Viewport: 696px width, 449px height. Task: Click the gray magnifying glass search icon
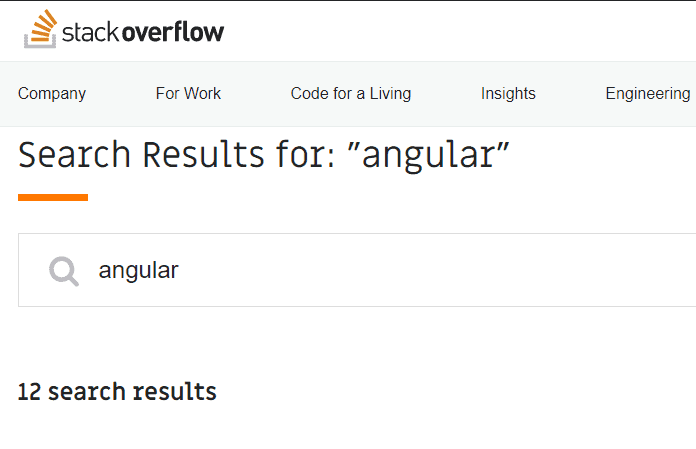pyautogui.click(x=64, y=271)
